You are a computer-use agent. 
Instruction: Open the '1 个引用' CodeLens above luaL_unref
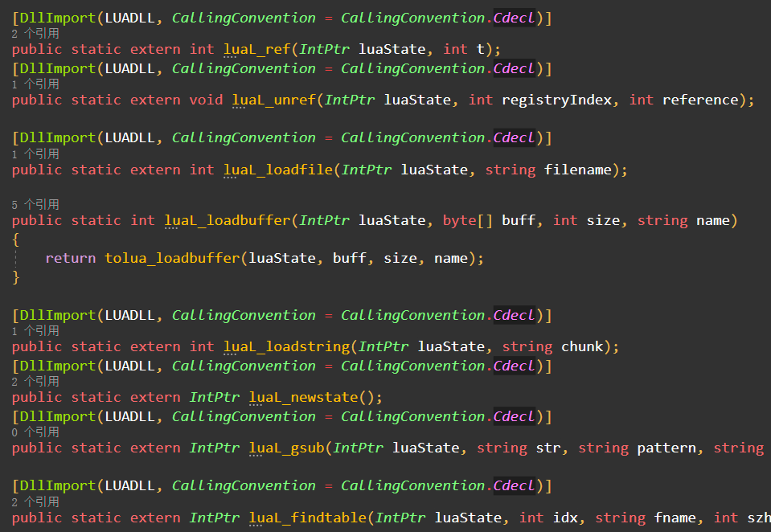(35, 84)
